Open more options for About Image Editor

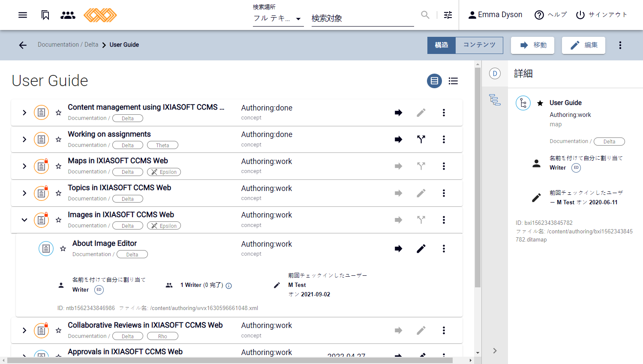pos(444,249)
